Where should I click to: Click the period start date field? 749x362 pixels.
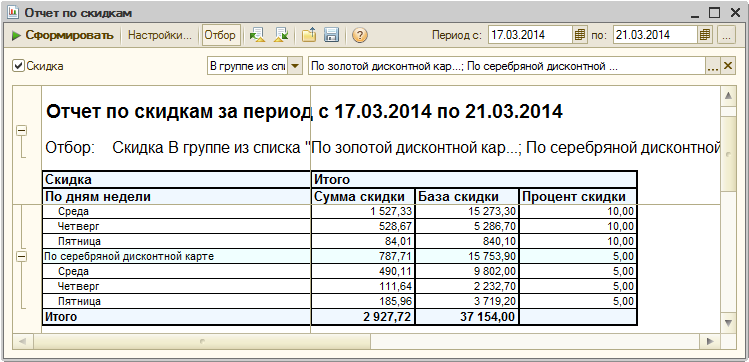coord(530,35)
